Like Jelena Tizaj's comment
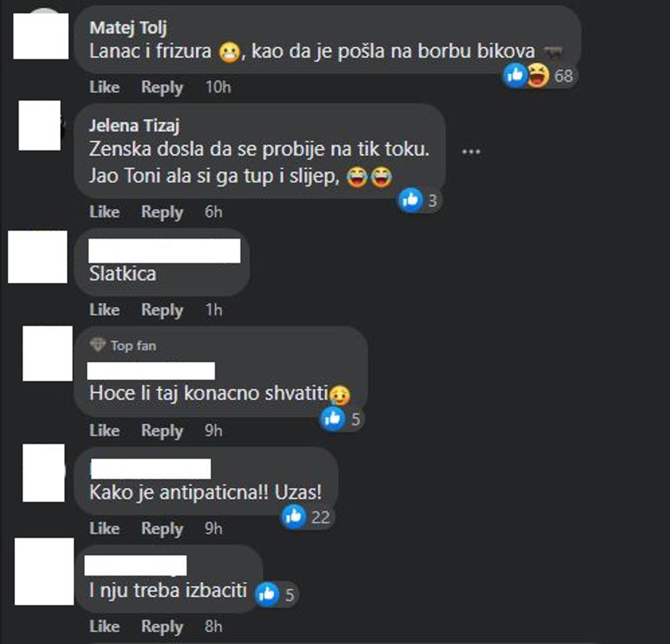Image resolution: width=670 pixels, height=644 pixels. (x=104, y=212)
